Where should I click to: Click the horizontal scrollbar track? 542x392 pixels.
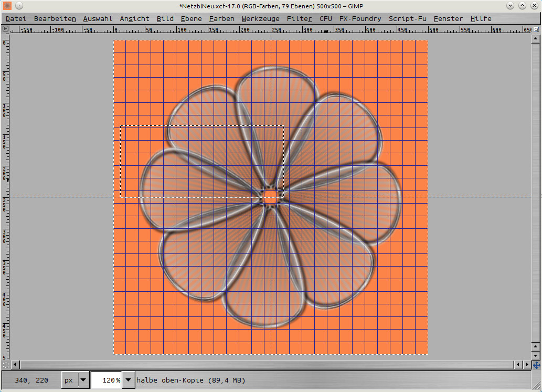coord(262,364)
